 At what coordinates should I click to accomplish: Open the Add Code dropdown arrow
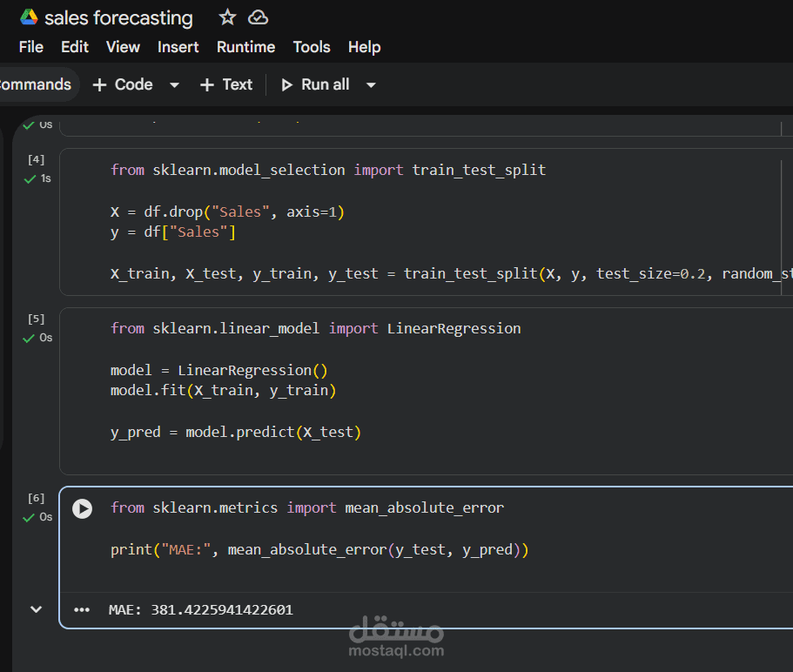pos(174,85)
